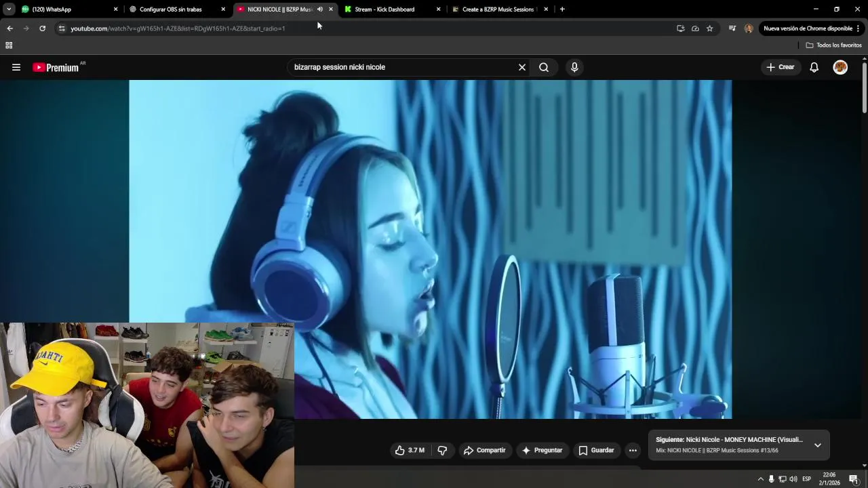
Task: Close the Configurar OBS sin trabas tab
Action: pos(223,9)
